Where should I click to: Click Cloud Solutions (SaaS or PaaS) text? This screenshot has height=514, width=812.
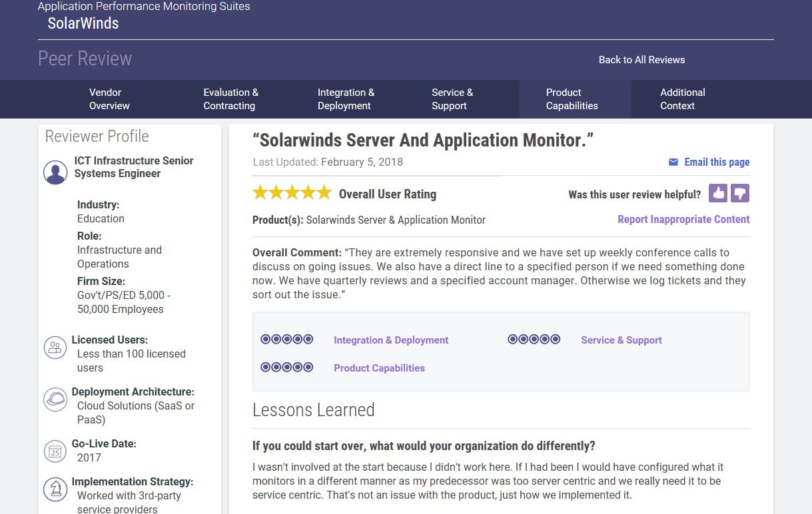pyautogui.click(x=136, y=413)
